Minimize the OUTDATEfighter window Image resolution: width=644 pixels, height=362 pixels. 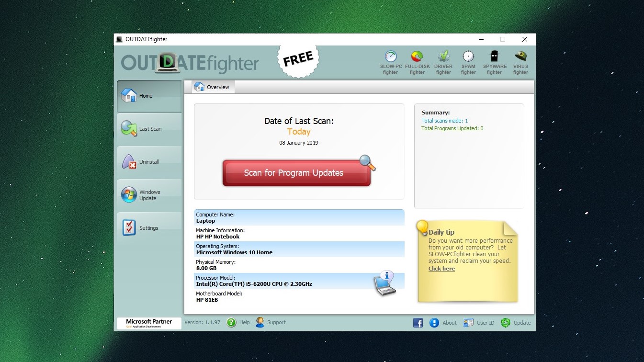tap(480, 39)
